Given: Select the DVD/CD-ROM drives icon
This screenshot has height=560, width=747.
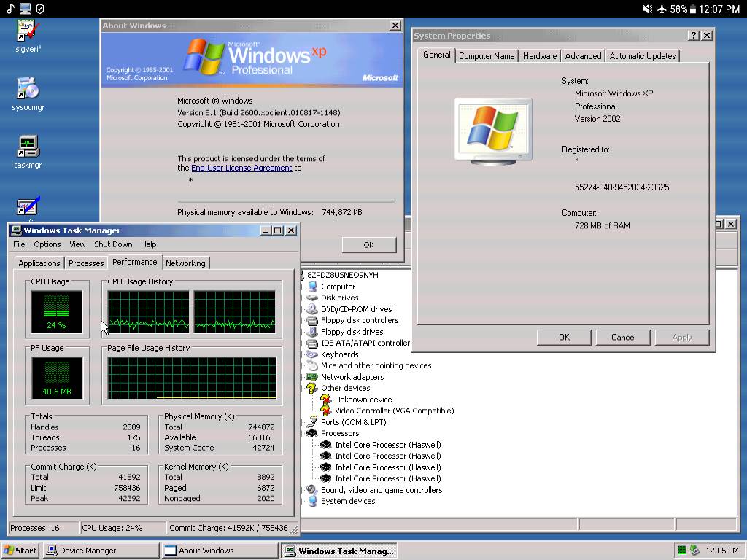Looking at the screenshot, I should coord(312,309).
